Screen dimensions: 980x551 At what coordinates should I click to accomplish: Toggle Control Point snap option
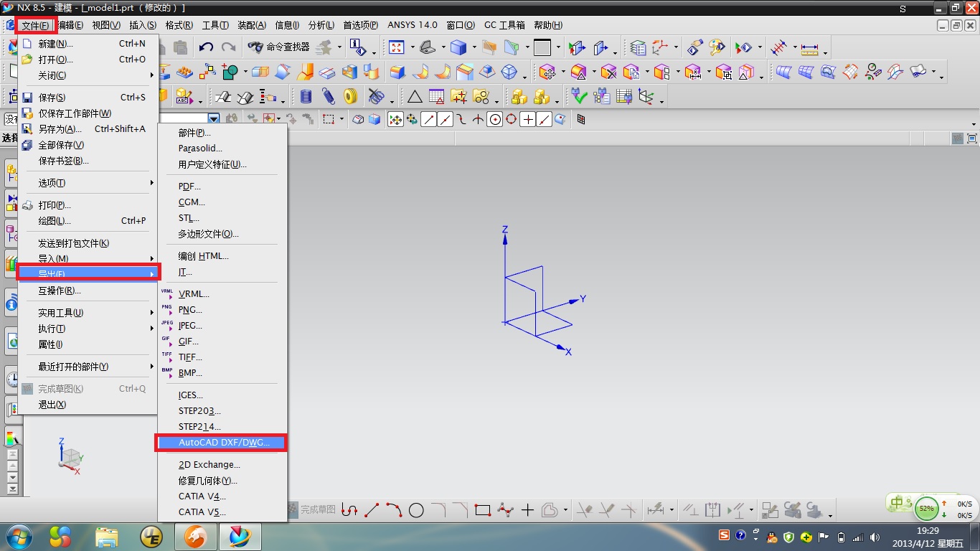click(461, 120)
